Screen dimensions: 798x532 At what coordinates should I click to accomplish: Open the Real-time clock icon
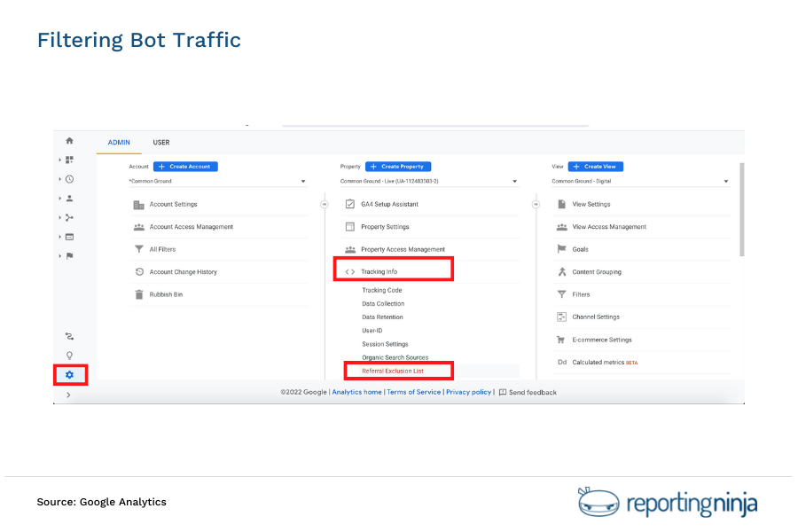click(70, 179)
